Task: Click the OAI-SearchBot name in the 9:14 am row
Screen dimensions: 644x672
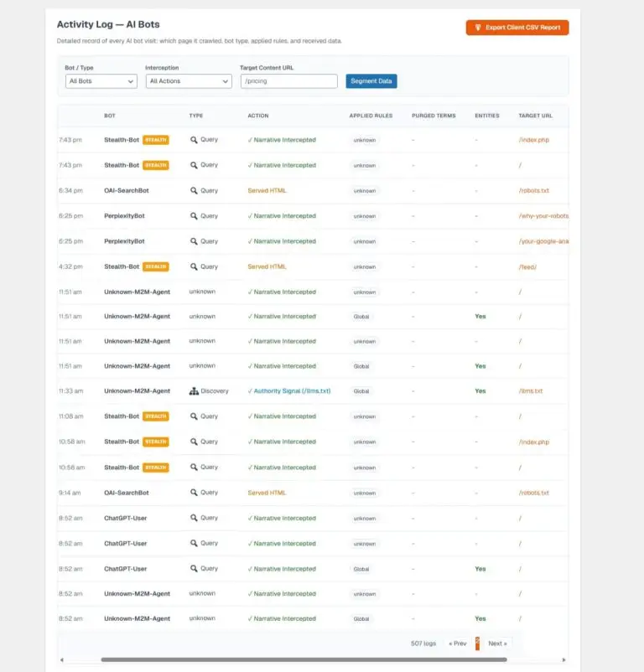Action: coord(127,493)
